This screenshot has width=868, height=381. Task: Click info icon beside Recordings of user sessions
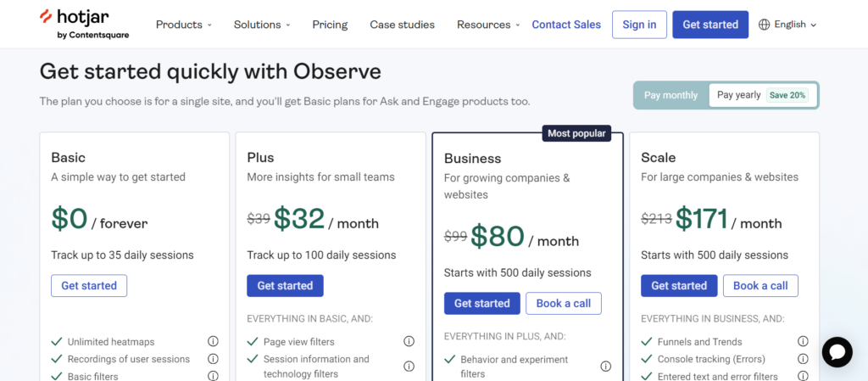click(x=213, y=359)
